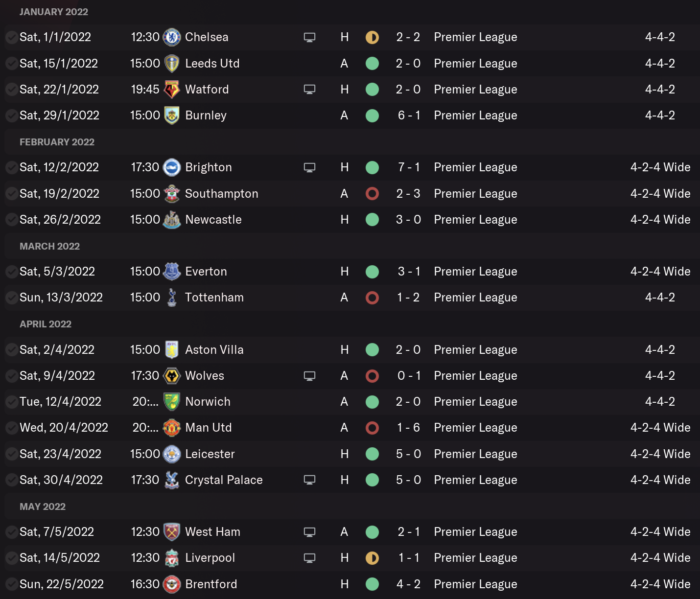The height and width of the screenshot is (599, 700).
Task: Open Premier League link on Everton row
Action: click(475, 271)
